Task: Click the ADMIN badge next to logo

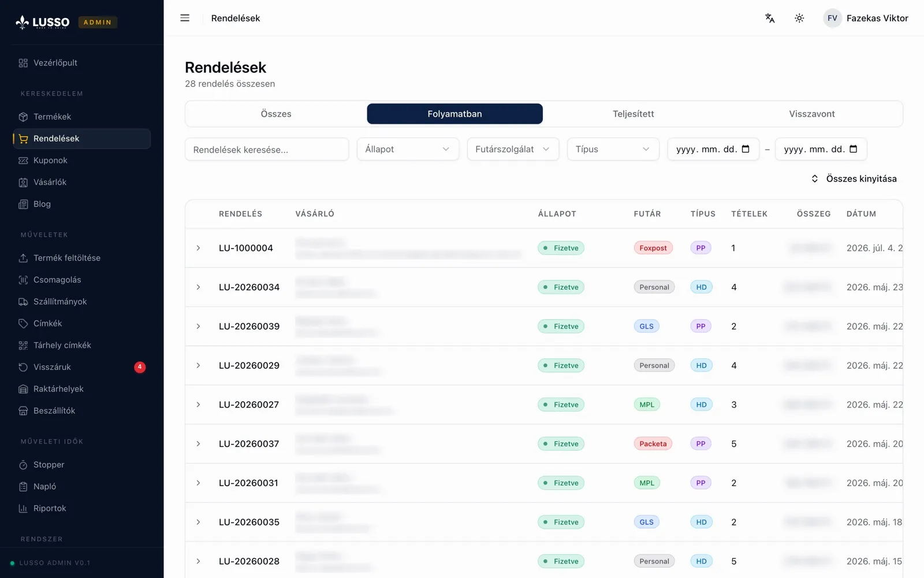Action: 98,22
